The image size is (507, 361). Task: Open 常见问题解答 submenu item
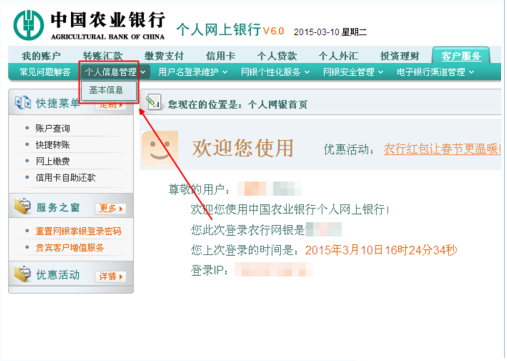(45, 72)
